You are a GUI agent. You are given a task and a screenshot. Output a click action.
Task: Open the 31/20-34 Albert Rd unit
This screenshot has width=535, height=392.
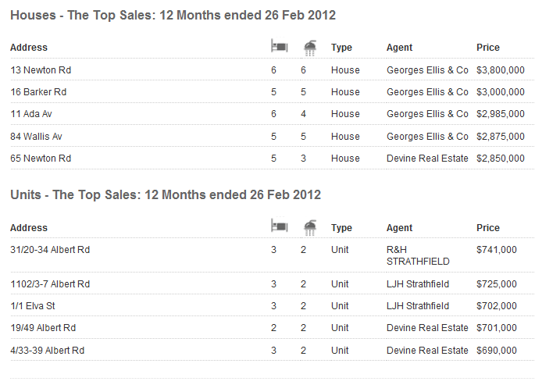51,251
